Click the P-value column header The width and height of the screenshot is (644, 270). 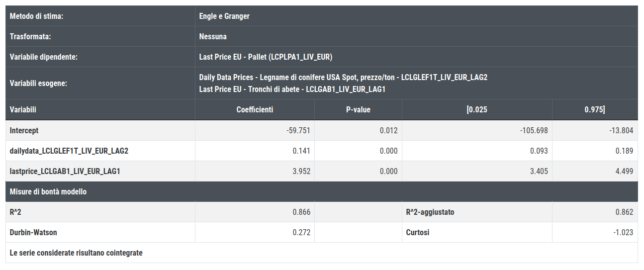(358, 110)
